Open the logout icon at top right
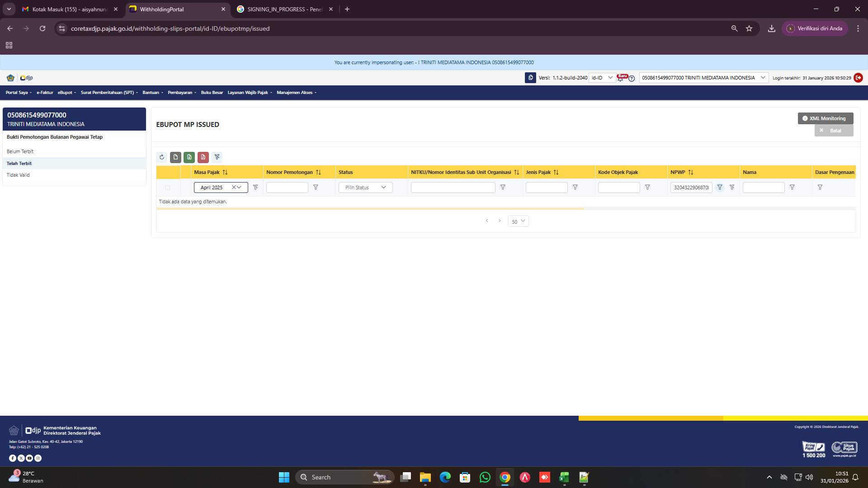This screenshot has height=488, width=868. (x=859, y=78)
